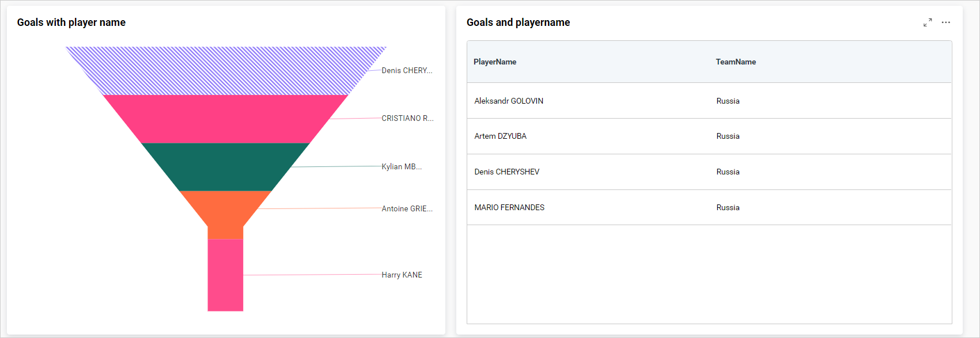Click the pink Cristiano funnel segment
980x338 pixels.
[225, 119]
